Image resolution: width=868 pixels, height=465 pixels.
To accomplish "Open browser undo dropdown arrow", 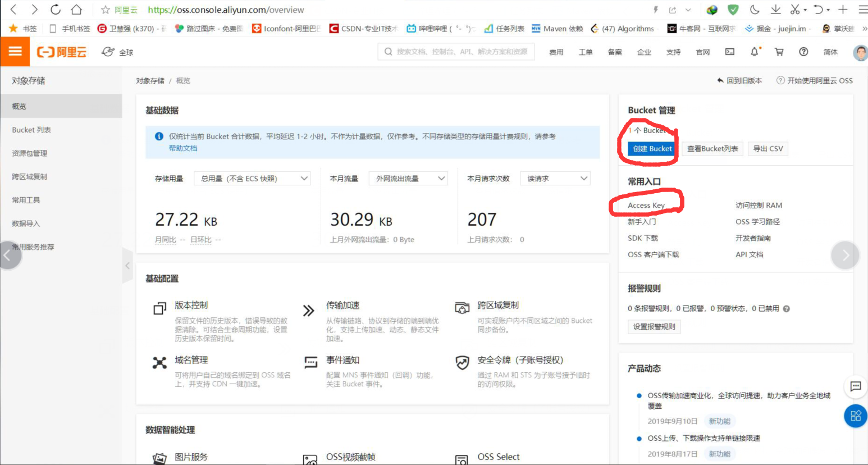I will click(x=828, y=10).
